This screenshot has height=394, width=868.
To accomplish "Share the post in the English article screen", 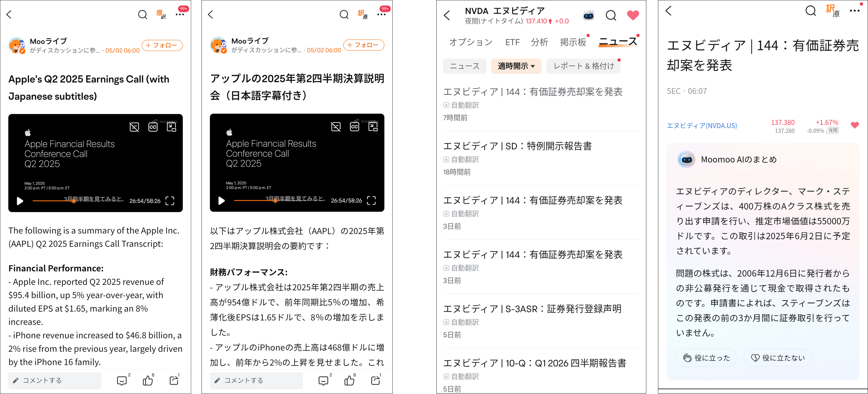I will click(174, 381).
